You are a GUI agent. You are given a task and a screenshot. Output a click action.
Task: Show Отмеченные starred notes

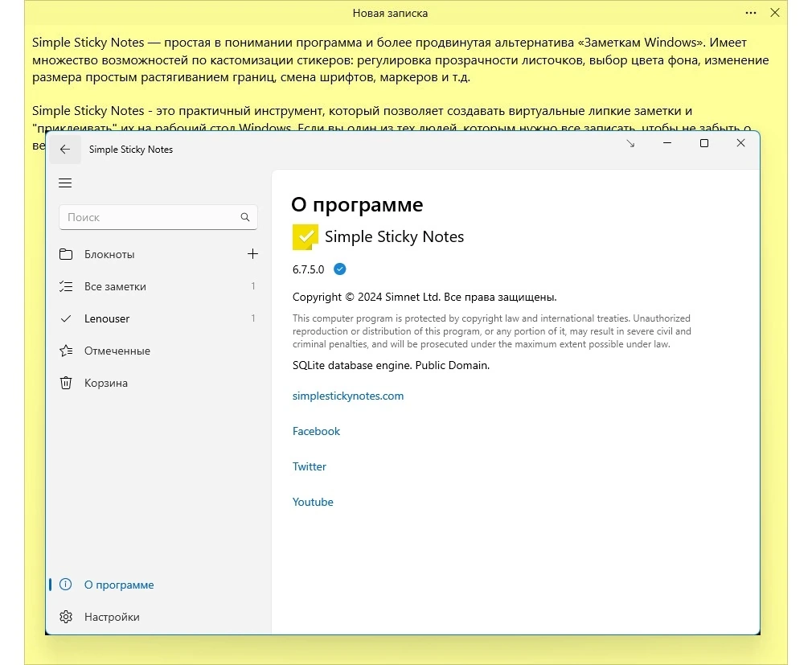158,351
